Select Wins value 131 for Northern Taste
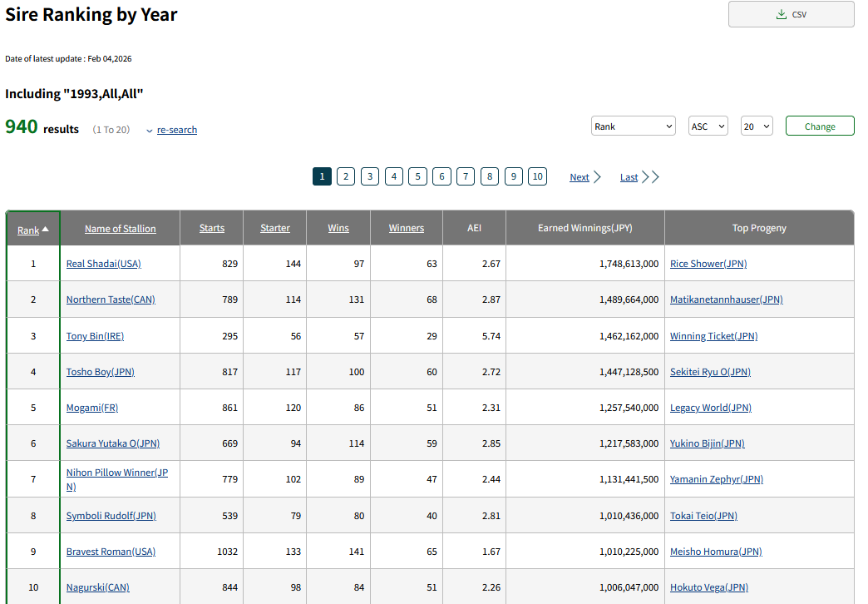The width and height of the screenshot is (868, 604). point(357,300)
